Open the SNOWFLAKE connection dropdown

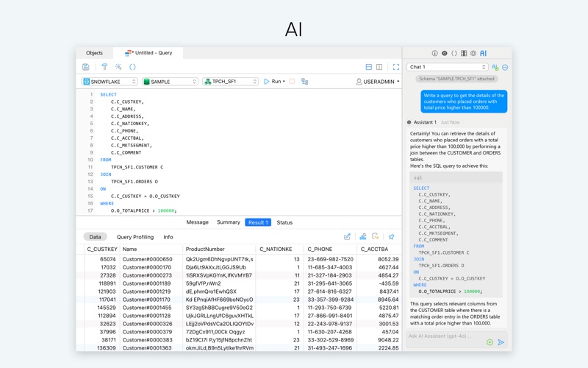(x=110, y=82)
